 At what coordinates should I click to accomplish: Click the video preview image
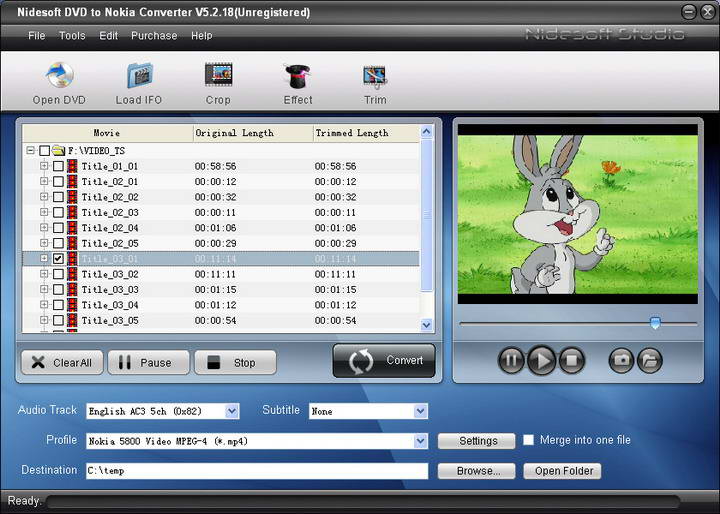point(578,214)
